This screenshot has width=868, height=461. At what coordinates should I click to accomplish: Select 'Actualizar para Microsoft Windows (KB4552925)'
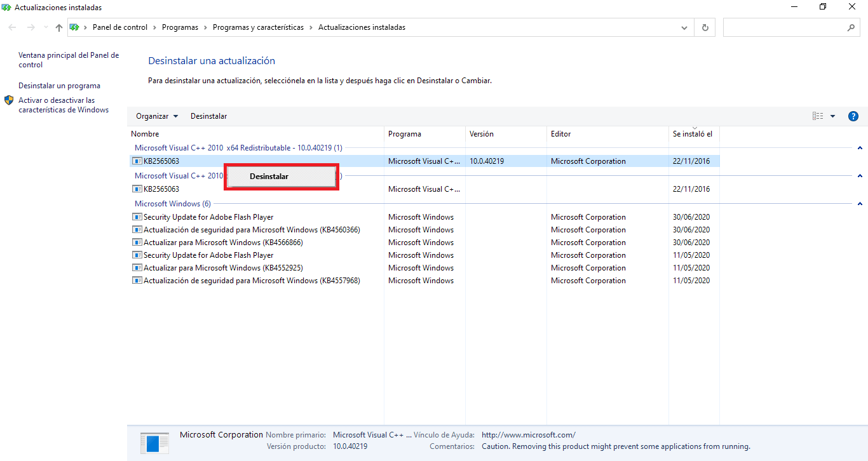coord(424,268)
